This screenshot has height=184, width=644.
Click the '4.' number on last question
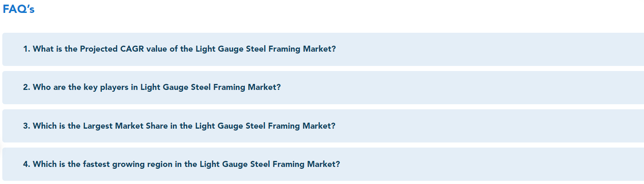pyautogui.click(x=27, y=164)
